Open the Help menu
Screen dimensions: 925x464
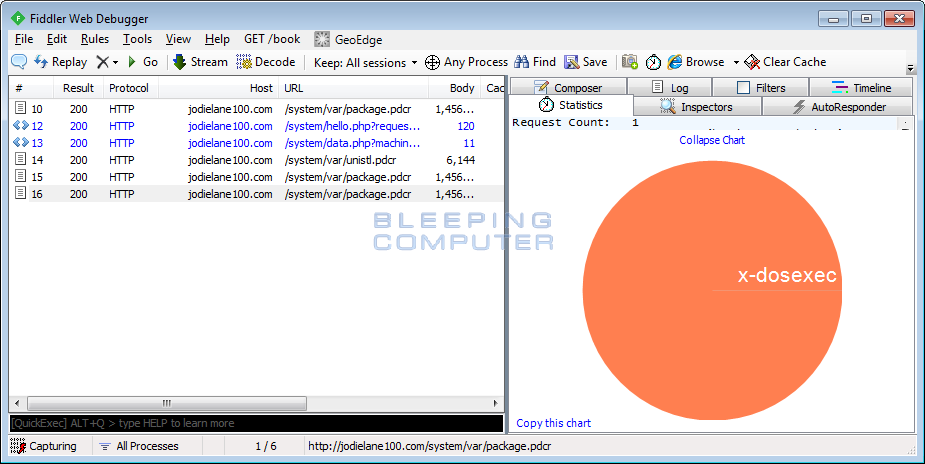pos(217,39)
